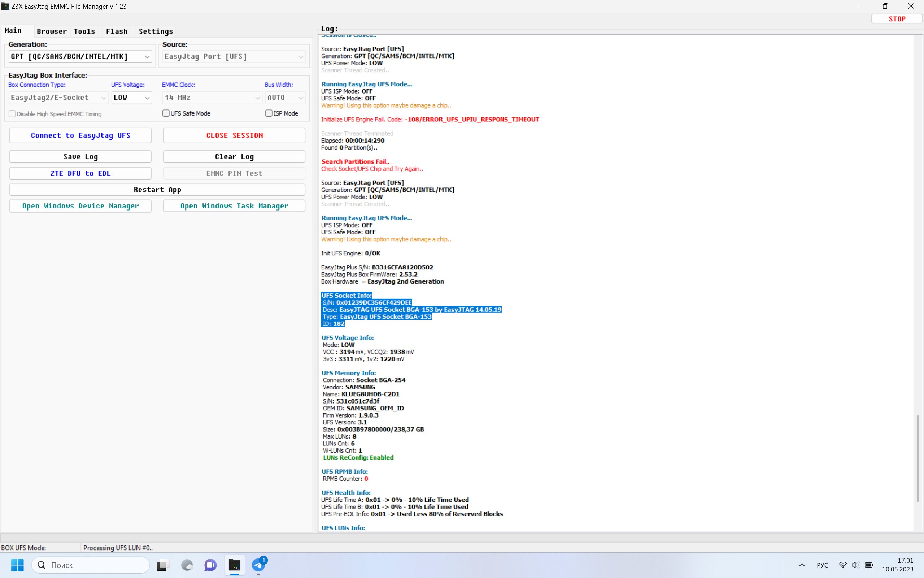The image size is (924, 578).
Task: Click log line "Search Partitions Fail.."
Action: [355, 162]
